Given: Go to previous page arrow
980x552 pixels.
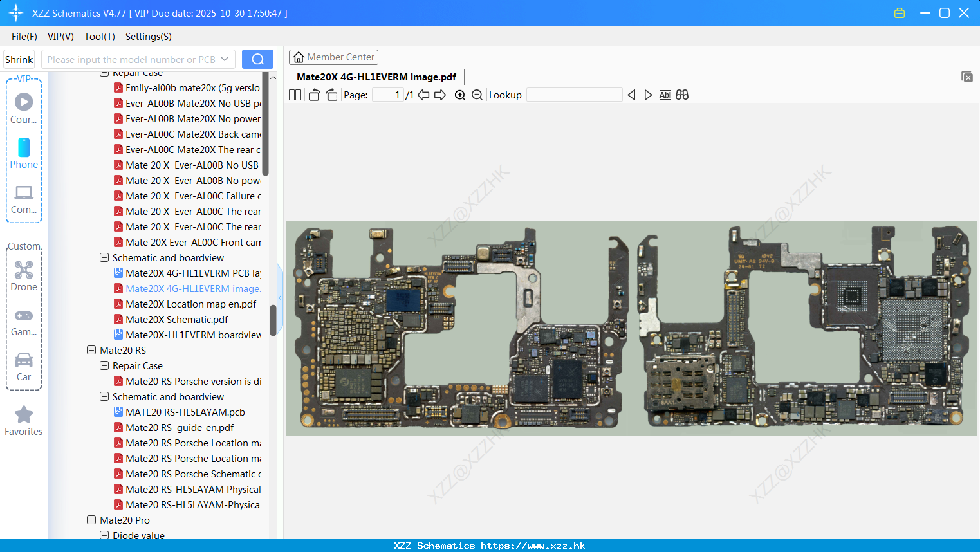Looking at the screenshot, I should [423, 95].
